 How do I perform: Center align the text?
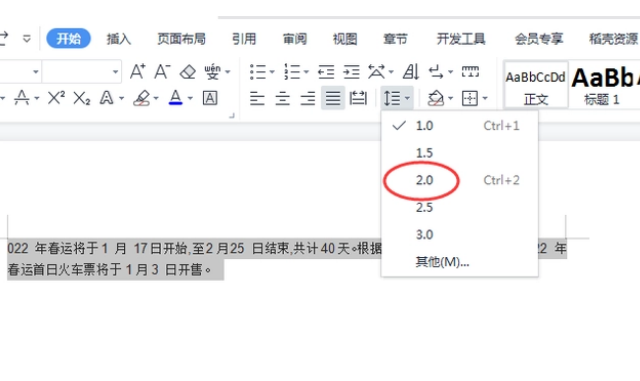click(x=282, y=98)
